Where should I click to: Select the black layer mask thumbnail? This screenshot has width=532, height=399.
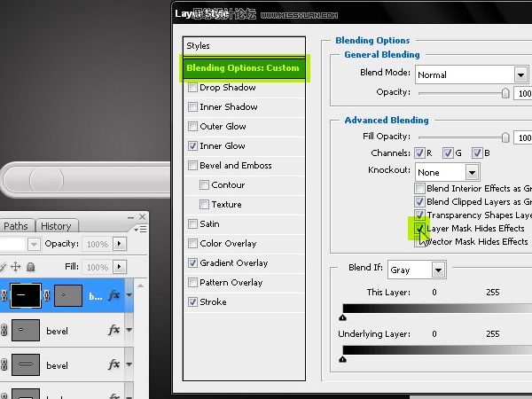tap(26, 295)
